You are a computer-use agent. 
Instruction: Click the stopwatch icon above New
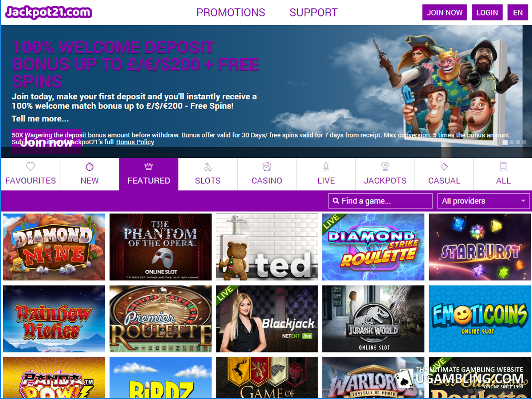tap(90, 167)
